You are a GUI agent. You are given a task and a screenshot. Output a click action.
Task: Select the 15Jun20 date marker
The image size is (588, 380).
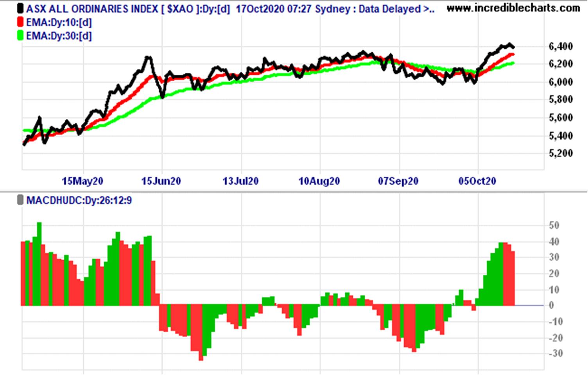pyautogui.click(x=161, y=181)
